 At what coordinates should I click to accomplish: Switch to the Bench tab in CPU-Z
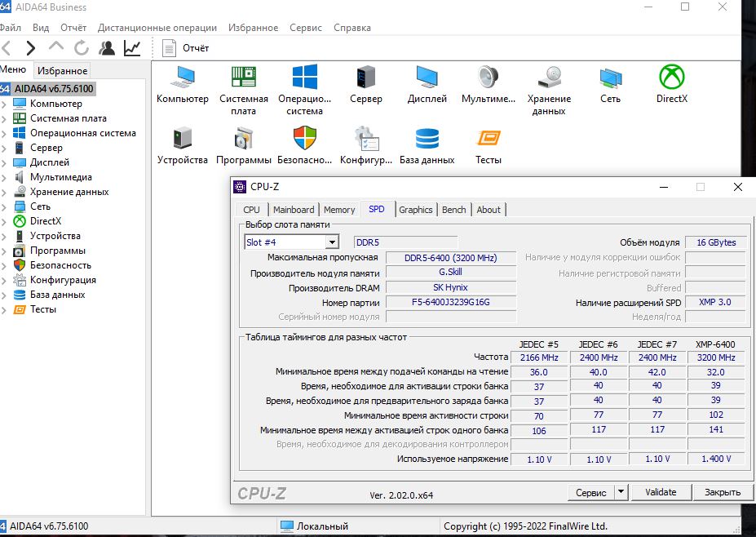pos(453,210)
